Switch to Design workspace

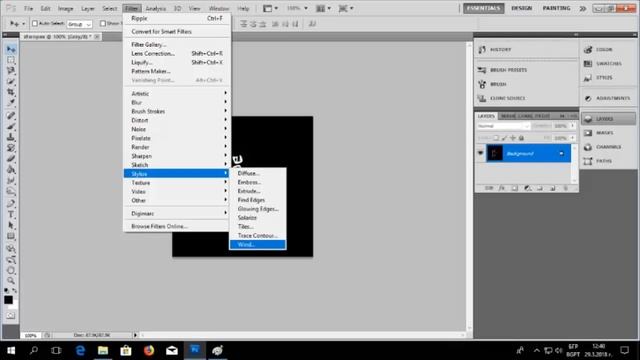click(522, 8)
